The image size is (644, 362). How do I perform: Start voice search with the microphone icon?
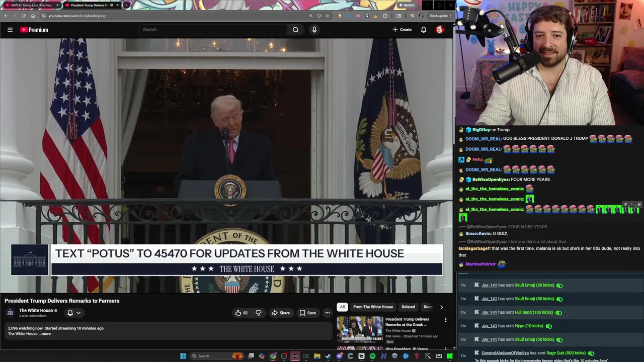(x=314, y=30)
